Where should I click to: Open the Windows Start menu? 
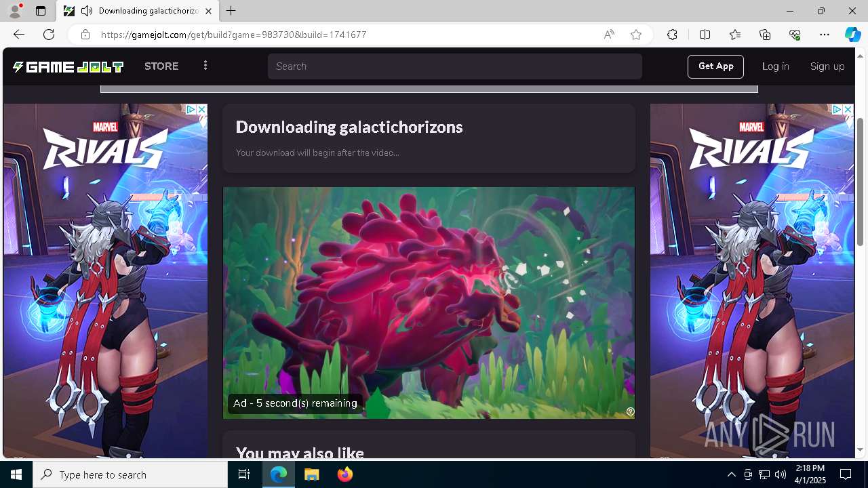point(16,474)
